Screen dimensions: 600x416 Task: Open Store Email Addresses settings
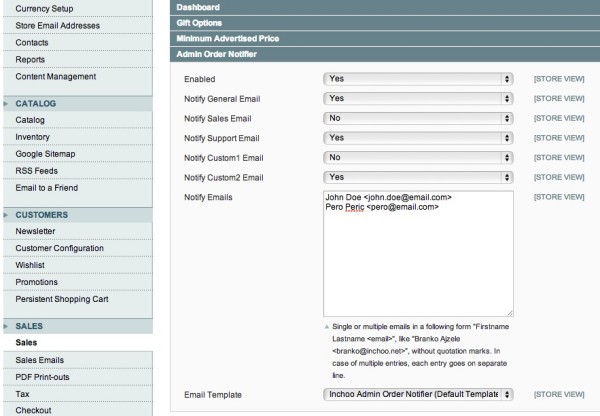(58, 26)
